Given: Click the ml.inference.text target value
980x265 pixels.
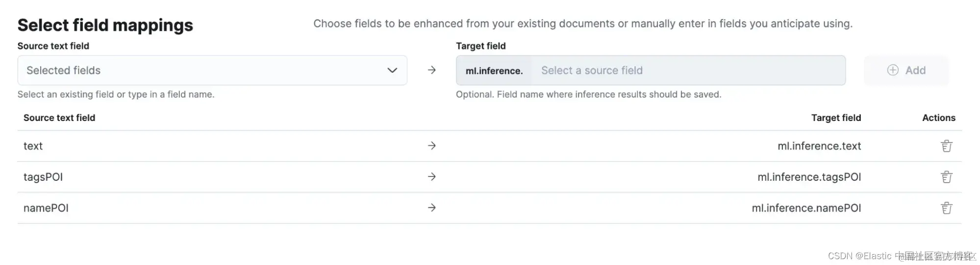Looking at the screenshot, I should tap(819, 146).
